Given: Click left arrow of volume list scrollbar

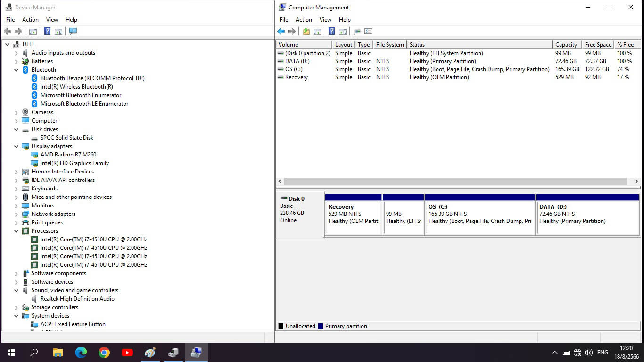Looking at the screenshot, I should click(280, 181).
